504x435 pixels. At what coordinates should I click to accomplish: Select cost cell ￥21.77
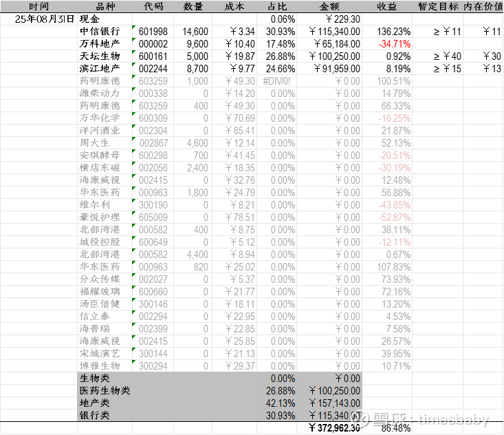(234, 292)
